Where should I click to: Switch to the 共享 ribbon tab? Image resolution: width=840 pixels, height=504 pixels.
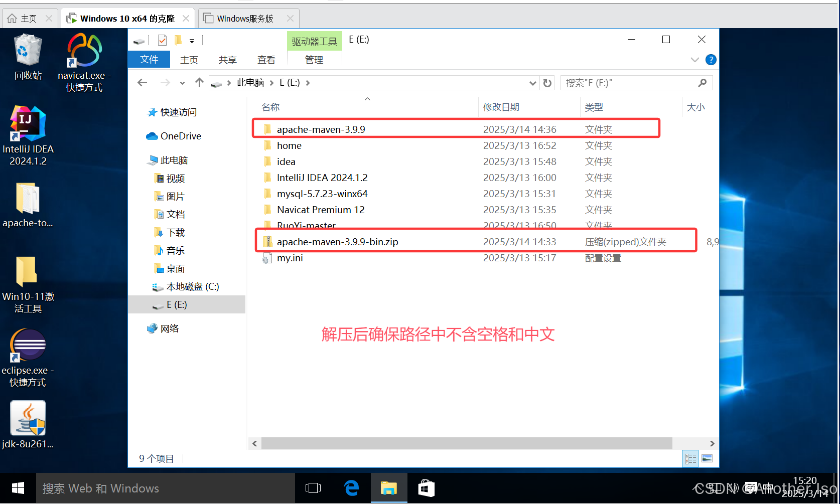[228, 60]
